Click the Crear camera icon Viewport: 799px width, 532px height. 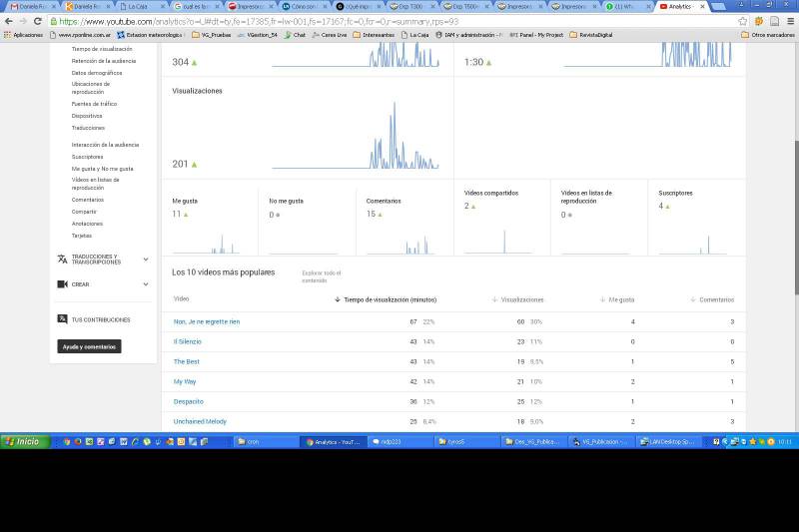62,284
